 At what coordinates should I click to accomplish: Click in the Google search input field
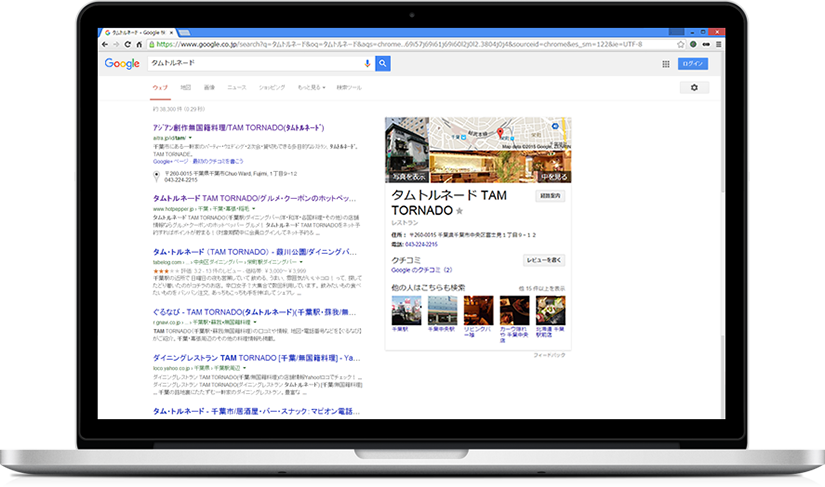[x=250, y=64]
